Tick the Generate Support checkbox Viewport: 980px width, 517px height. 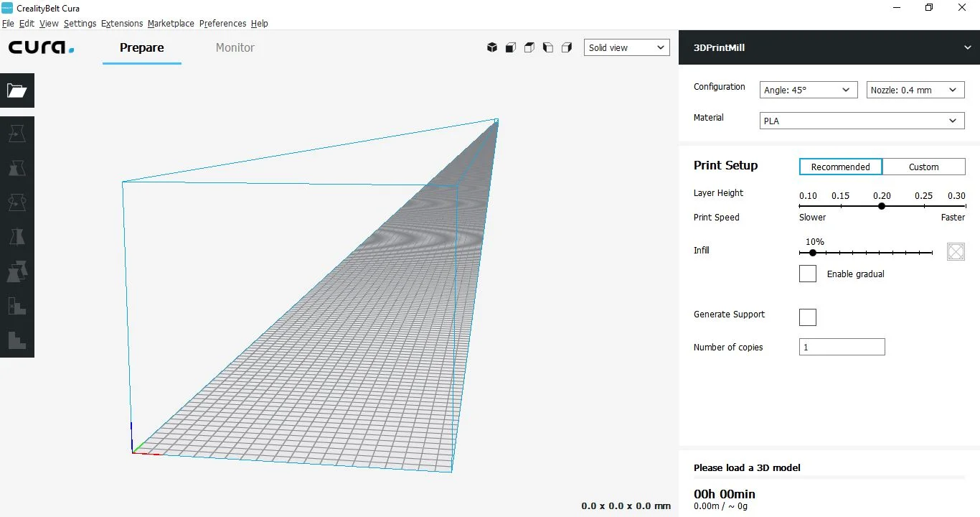click(x=808, y=317)
